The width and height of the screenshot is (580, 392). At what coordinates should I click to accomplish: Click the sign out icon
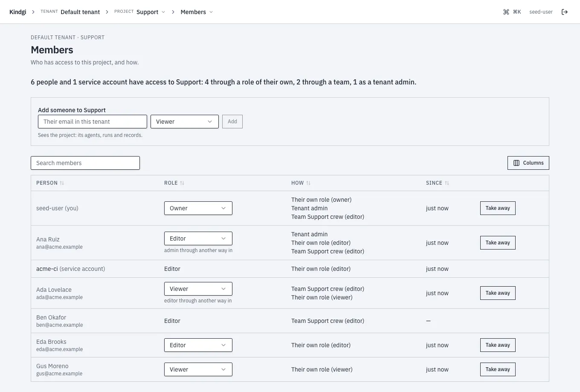(565, 12)
